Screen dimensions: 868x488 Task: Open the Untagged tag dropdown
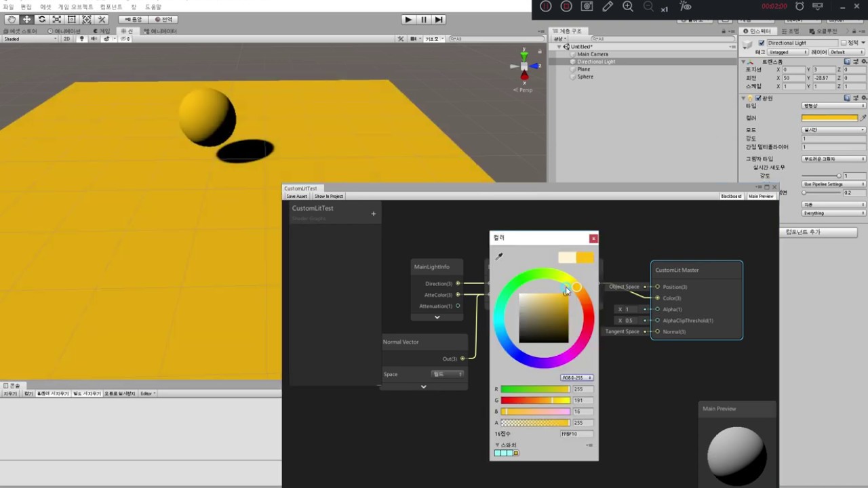788,52
